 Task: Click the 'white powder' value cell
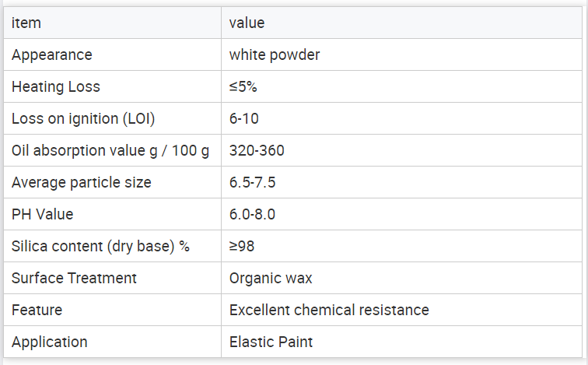coord(401,54)
